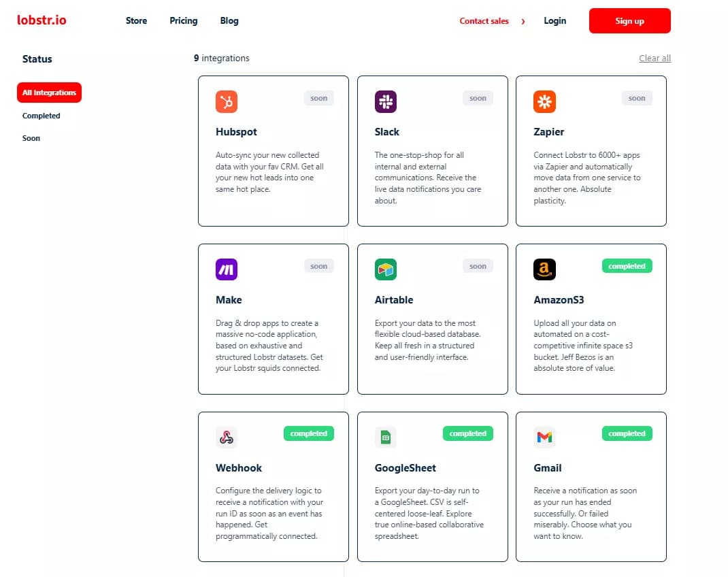728x577 pixels.
Task: Click the lobstr.io logo
Action: click(x=41, y=20)
